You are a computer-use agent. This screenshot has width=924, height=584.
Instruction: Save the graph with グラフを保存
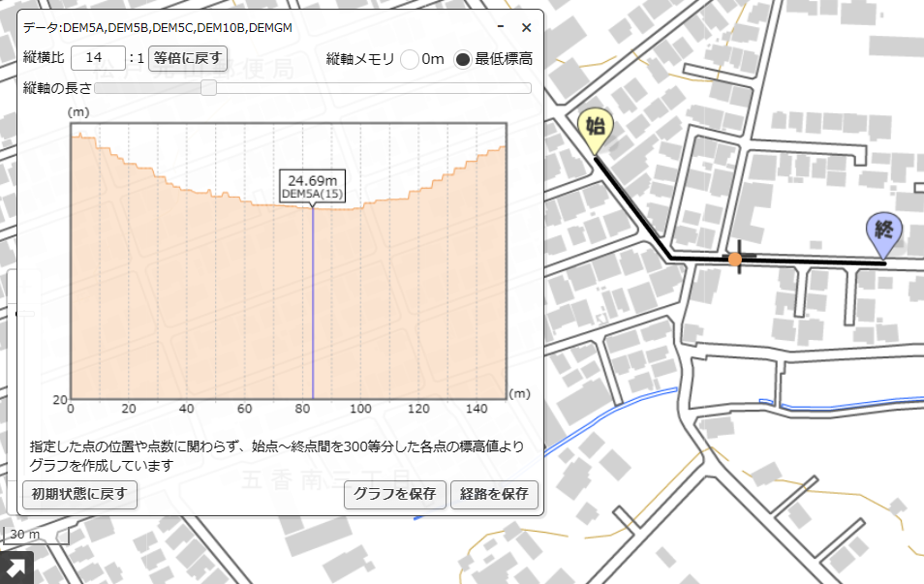pyautogui.click(x=395, y=495)
